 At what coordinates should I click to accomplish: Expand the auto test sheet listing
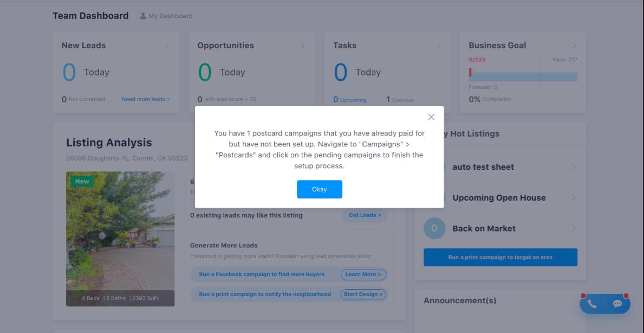(574, 167)
